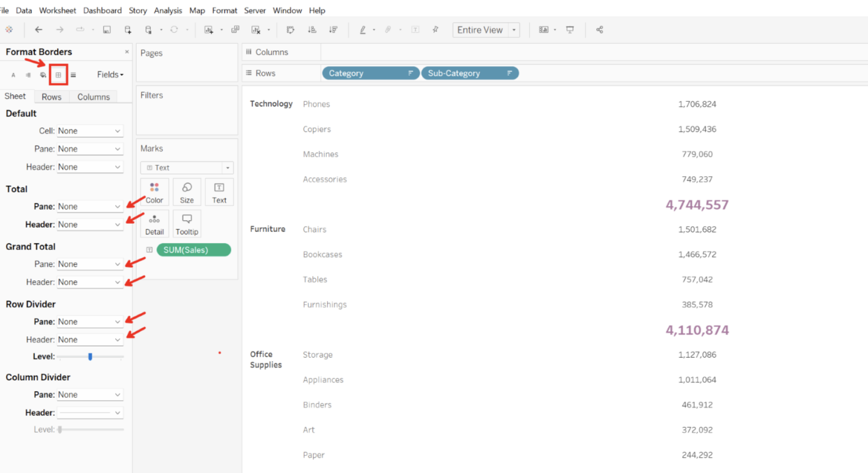Enter presentation mode from the toolbar
This screenshot has width=868, height=473.
pos(570,29)
